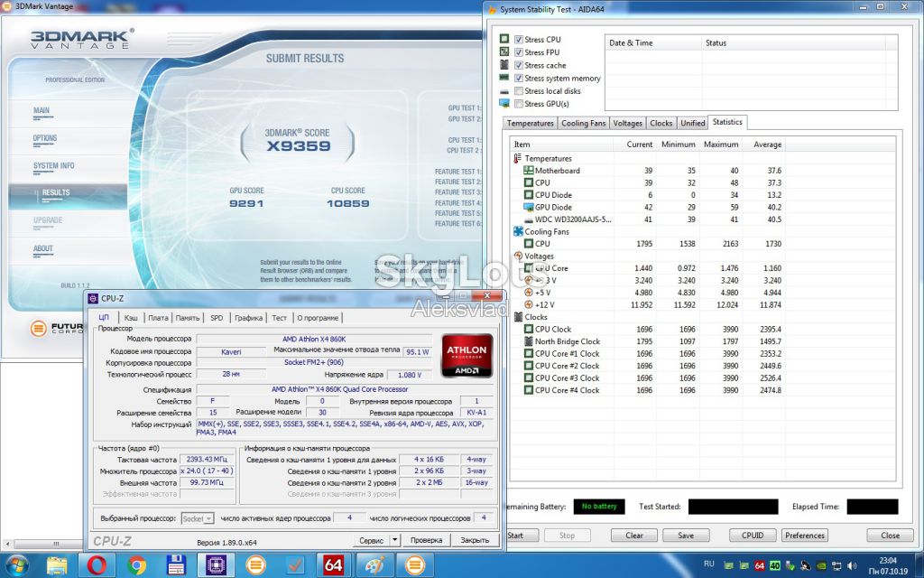Click the green 40 temperature tray icon

click(x=774, y=565)
